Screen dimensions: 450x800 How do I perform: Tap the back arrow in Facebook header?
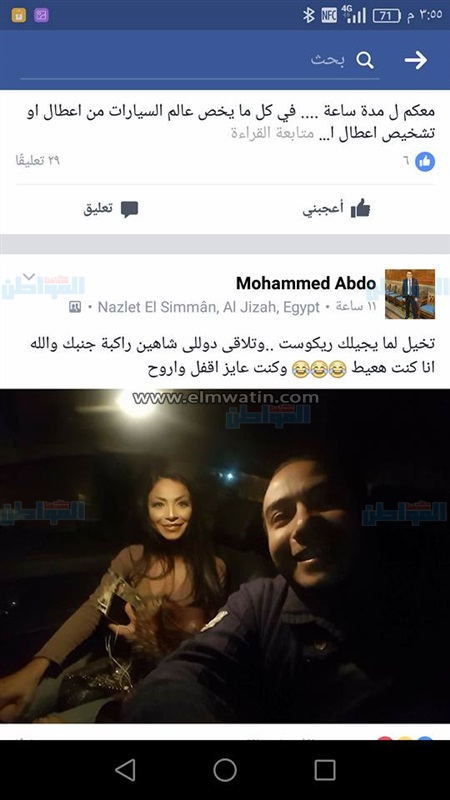[x=416, y=60]
